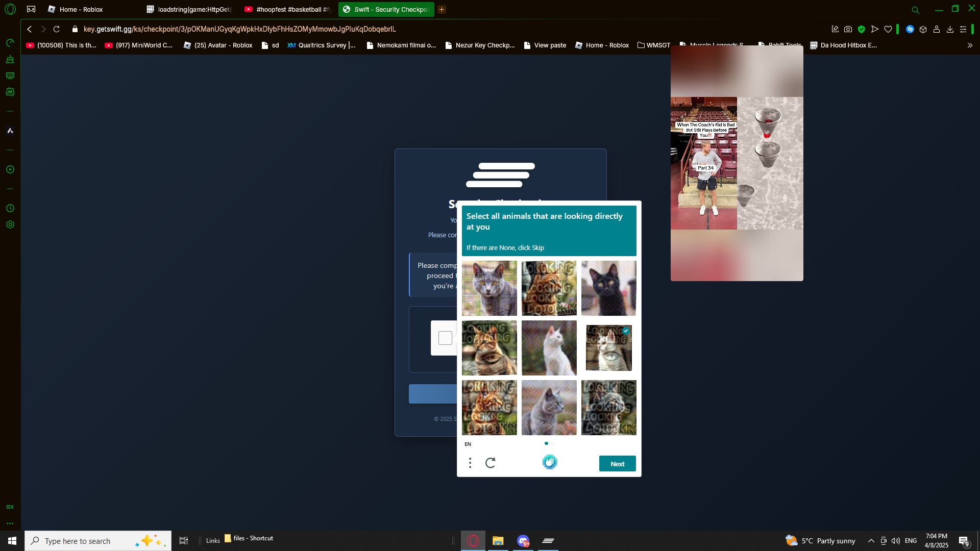980x551 pixels.
Task: Select the black cat image tile
Action: pos(608,288)
